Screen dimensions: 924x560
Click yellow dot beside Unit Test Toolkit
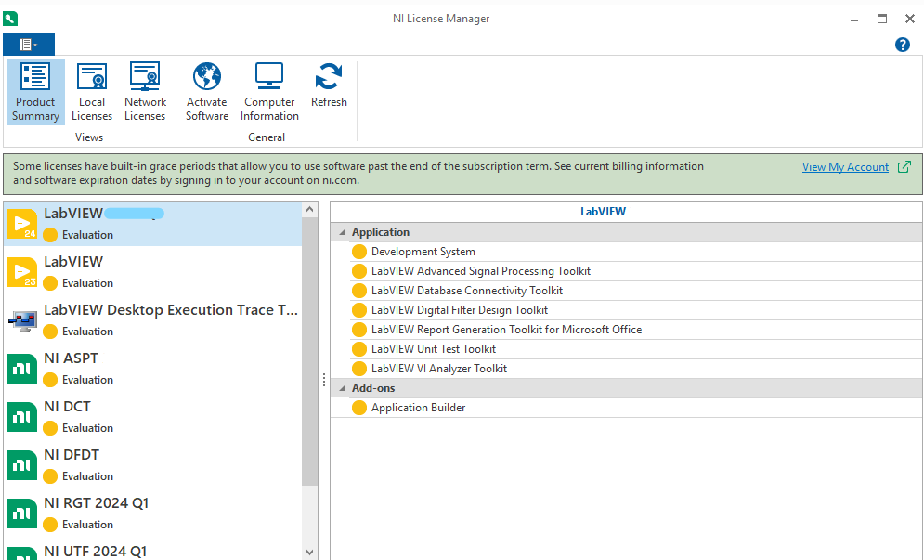358,349
